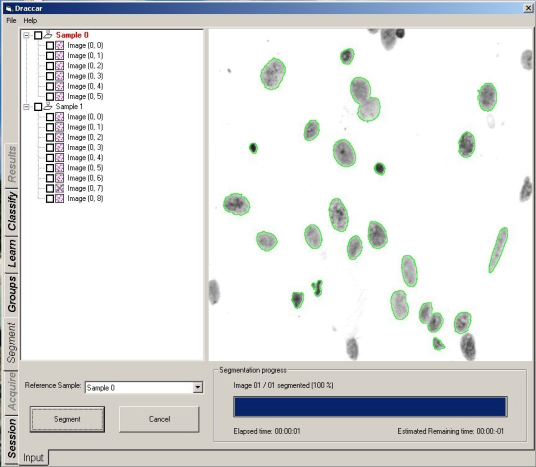Viewport: 536px width, 467px height.
Task: Click the Segment button
Action: click(x=67, y=419)
